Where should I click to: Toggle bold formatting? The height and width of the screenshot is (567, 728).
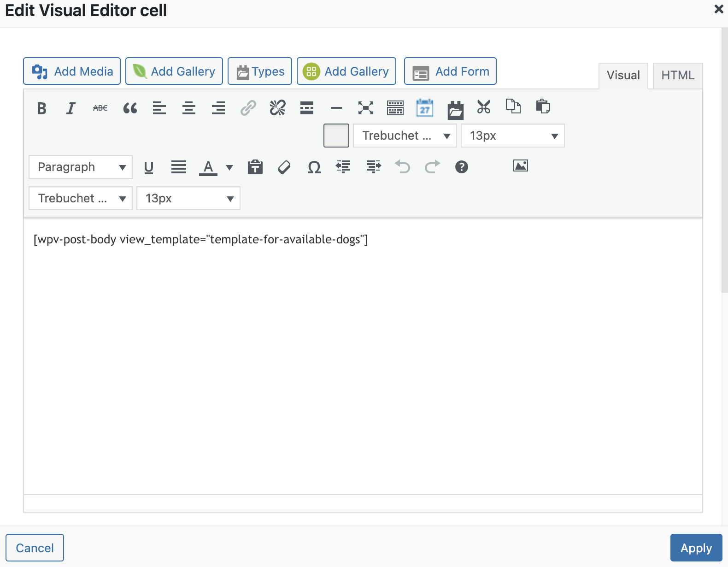tap(41, 108)
